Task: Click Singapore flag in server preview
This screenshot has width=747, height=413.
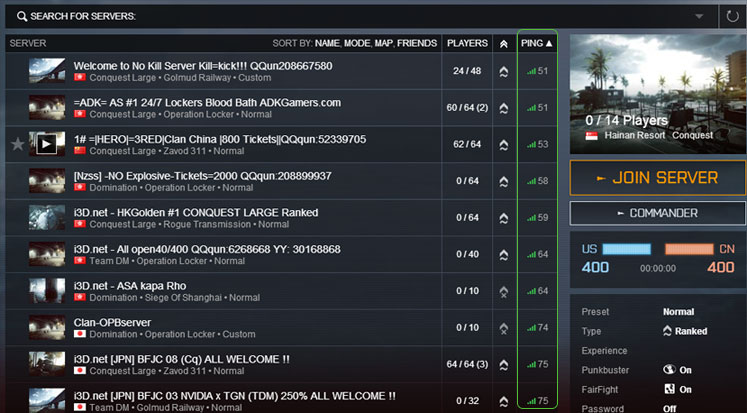Action: point(592,136)
